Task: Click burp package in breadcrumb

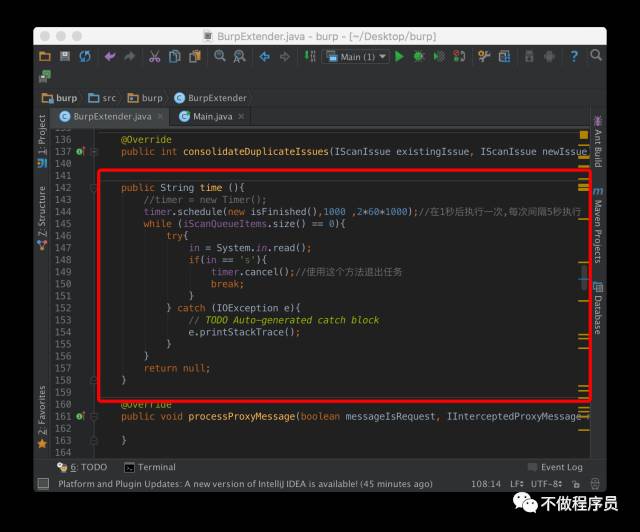Action: point(145,98)
